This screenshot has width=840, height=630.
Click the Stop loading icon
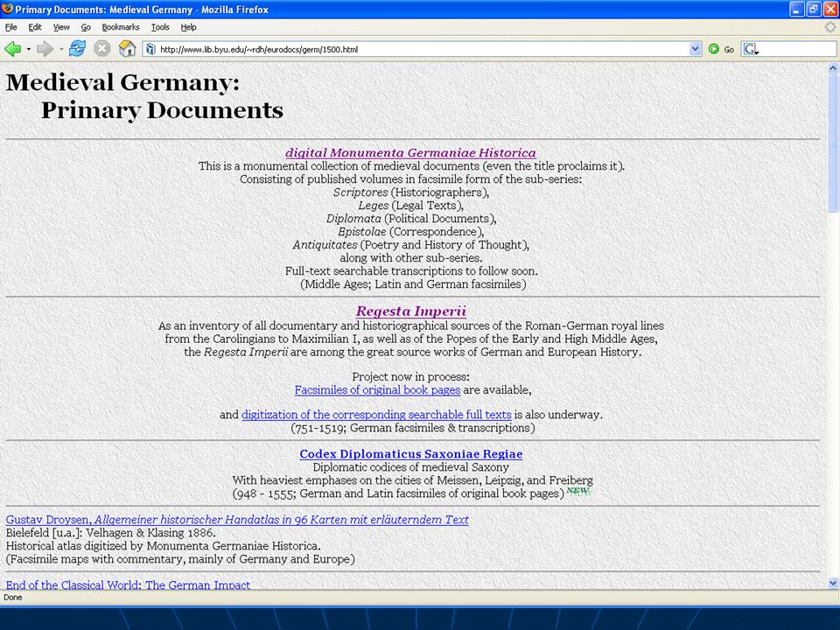click(101, 49)
